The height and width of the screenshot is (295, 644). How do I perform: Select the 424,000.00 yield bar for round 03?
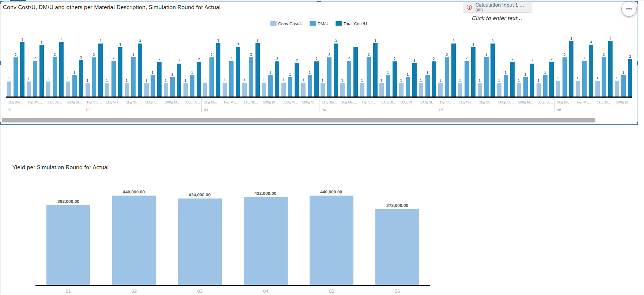(200, 242)
